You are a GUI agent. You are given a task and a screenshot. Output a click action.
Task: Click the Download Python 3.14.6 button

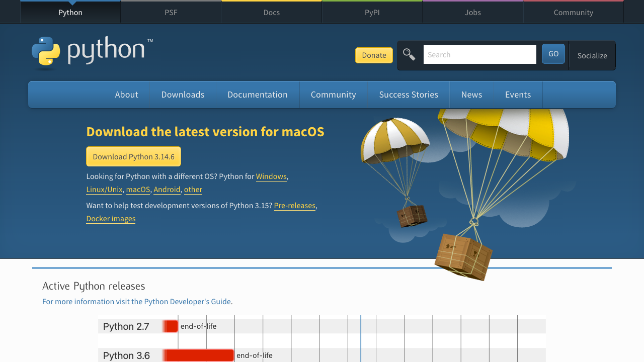click(133, 157)
